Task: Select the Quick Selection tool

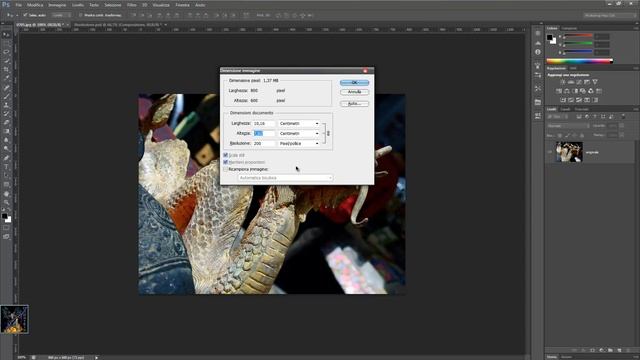Action: [x=6, y=61]
